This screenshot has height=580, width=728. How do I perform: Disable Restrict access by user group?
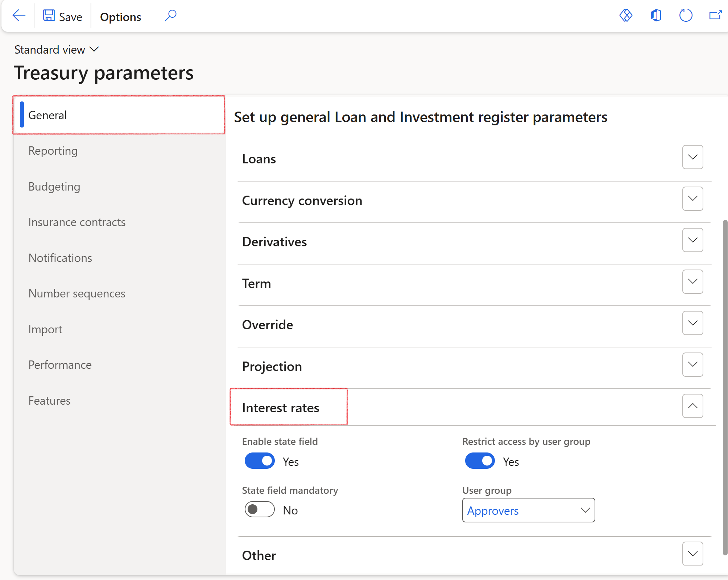click(480, 461)
